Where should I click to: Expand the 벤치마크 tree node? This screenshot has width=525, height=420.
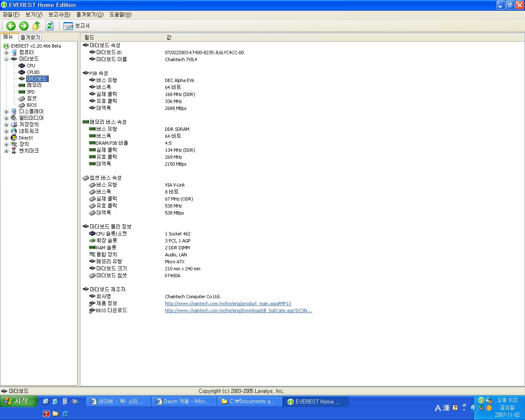[x=6, y=151]
